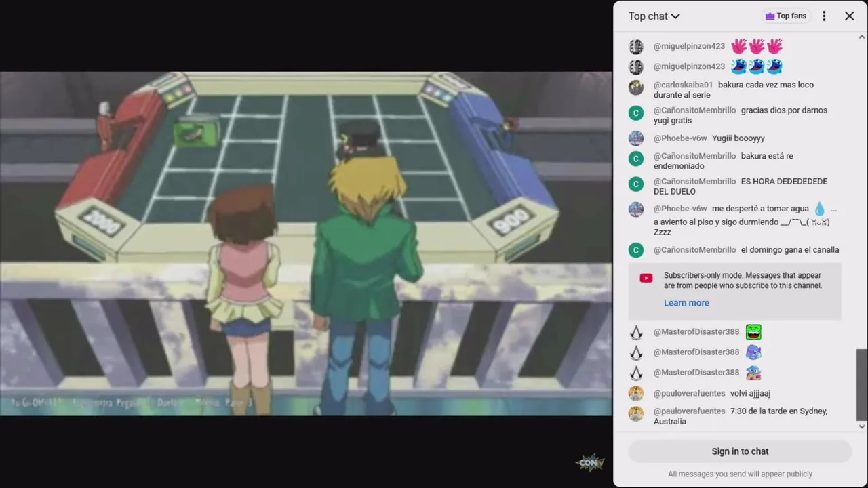Screen dimensions: 868x488
Task: Click the @Phoebe-v6w username by 'Yugiii boooyyy'
Action: pyautogui.click(x=680, y=138)
